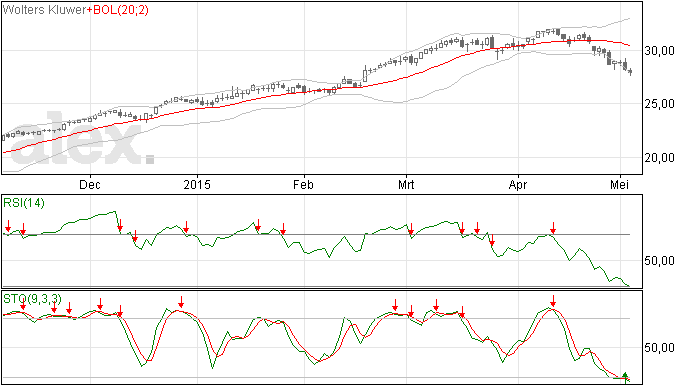Click the 50,00 label in STO panel
690x387 pixels.
click(x=659, y=348)
